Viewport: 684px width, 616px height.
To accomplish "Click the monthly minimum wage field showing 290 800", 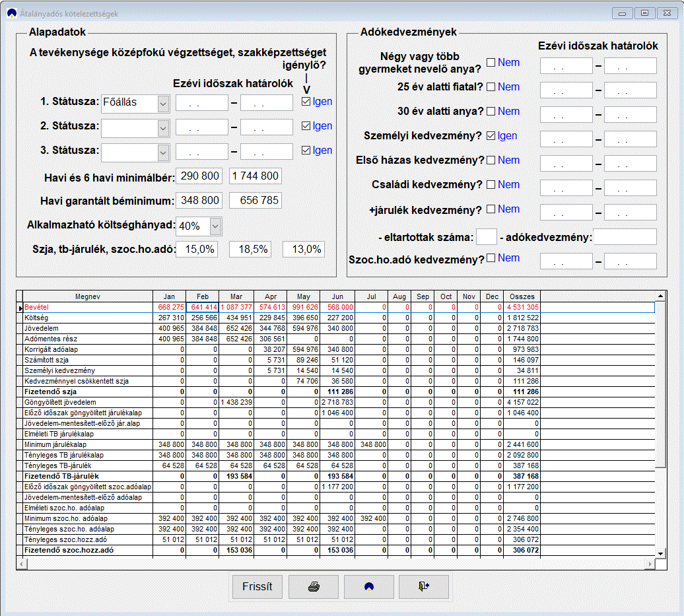I will 199,176.
